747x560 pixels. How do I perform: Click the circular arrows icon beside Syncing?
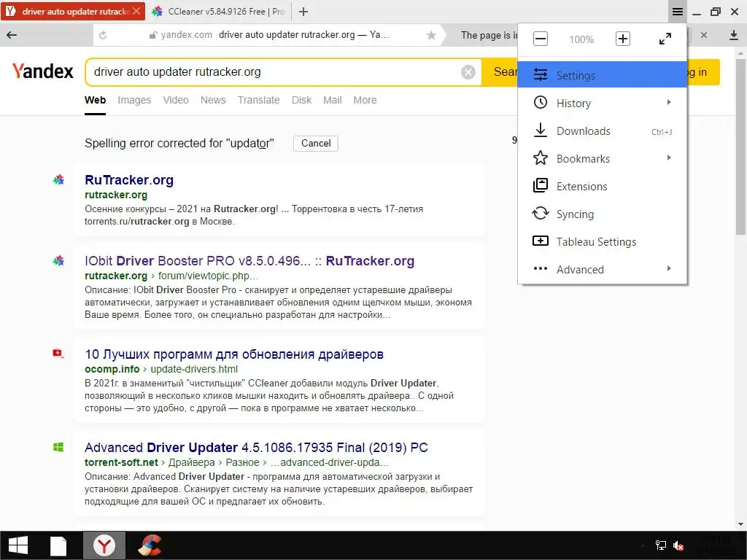541,213
